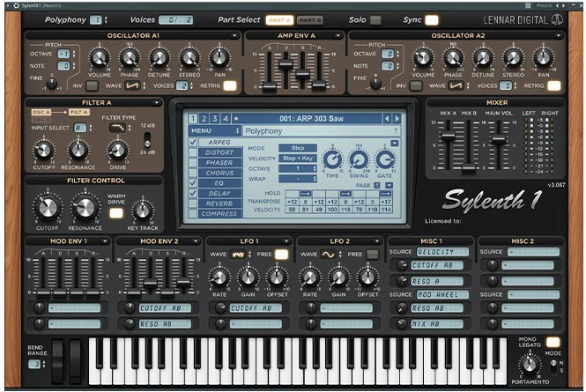Click the Mix A mixer fader
Viewport: 586px width, 392px height.
[448, 136]
